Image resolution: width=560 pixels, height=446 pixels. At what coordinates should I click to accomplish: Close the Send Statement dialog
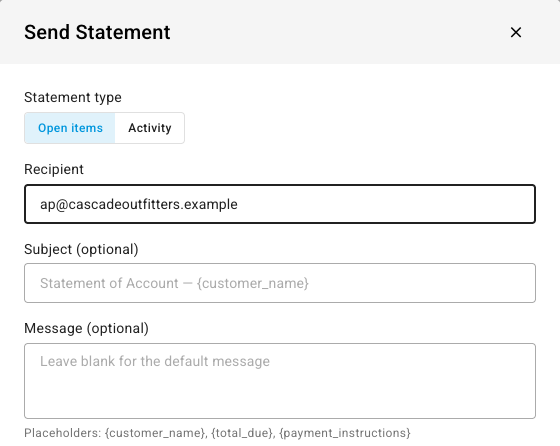tap(516, 32)
